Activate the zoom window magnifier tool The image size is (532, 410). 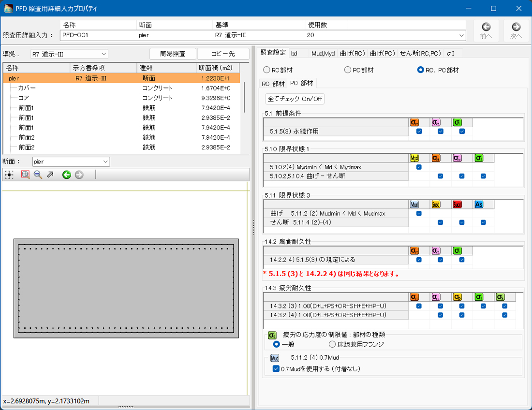point(25,175)
